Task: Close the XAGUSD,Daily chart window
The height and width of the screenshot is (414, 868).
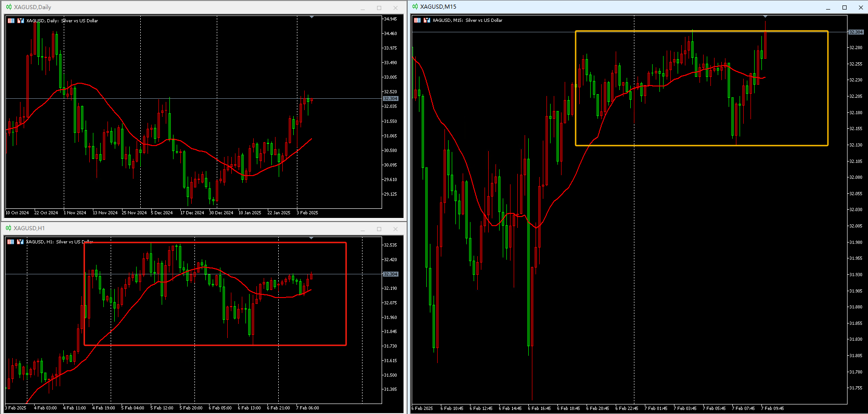Action: pos(395,8)
